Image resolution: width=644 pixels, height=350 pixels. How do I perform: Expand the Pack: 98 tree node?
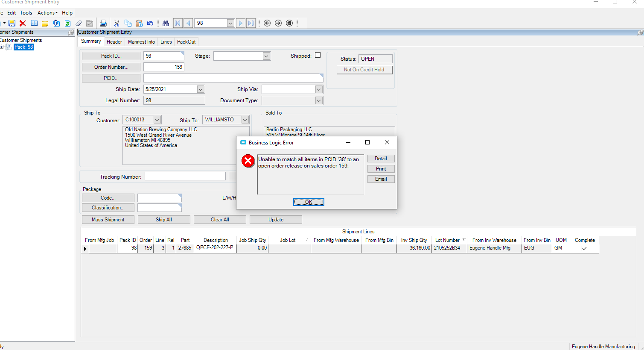tap(2, 47)
